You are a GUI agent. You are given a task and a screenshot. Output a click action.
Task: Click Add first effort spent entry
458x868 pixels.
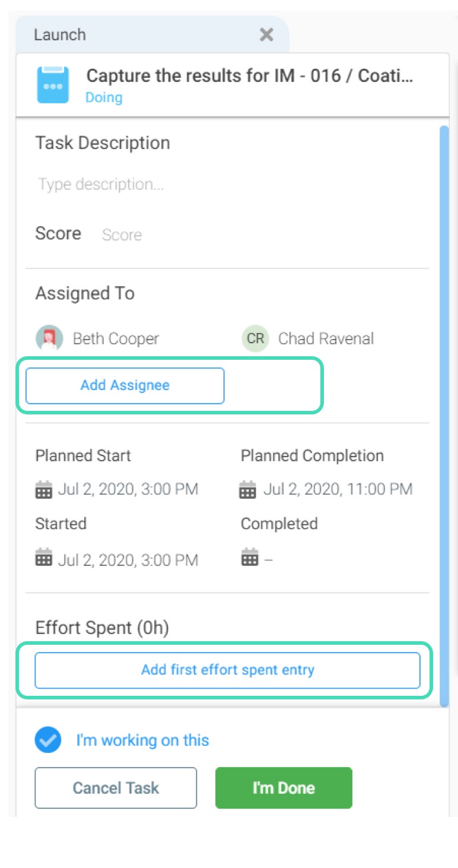pos(227,670)
